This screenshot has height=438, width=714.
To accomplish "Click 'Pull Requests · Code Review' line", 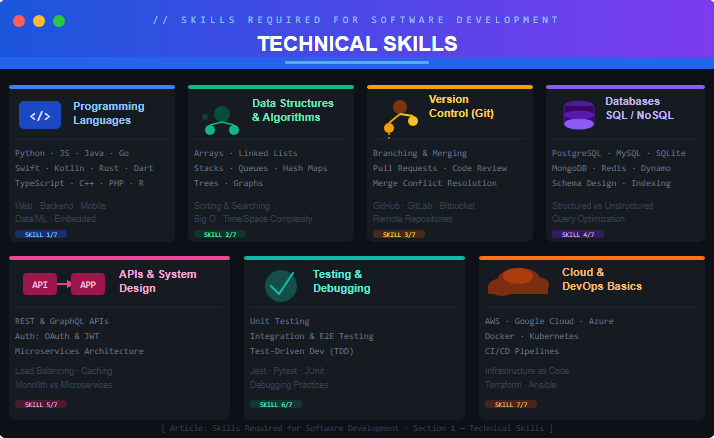I will [x=440, y=168].
